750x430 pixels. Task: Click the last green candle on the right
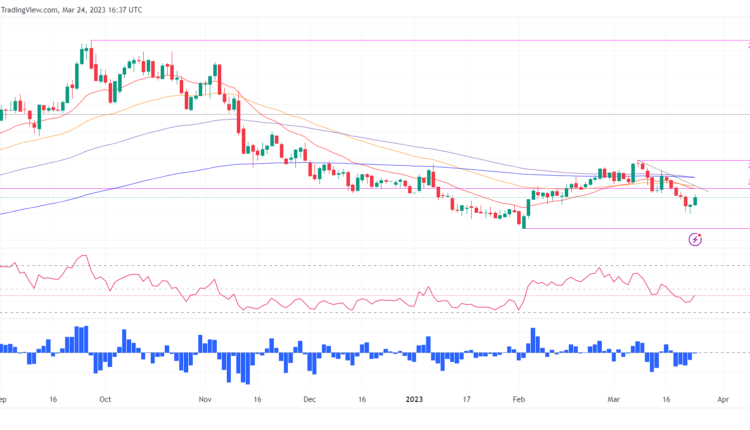[x=696, y=201]
